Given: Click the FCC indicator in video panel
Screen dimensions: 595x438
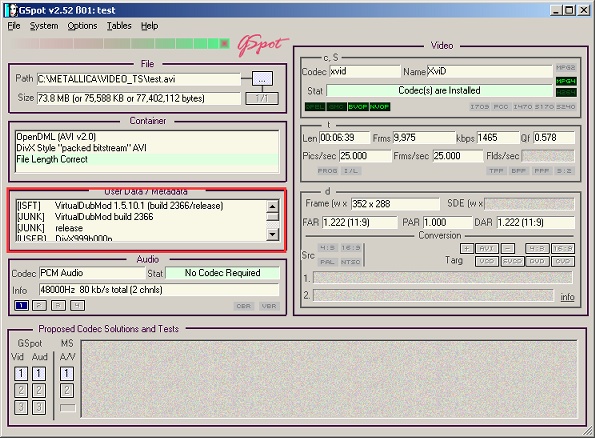Looking at the screenshot, I should pos(501,107).
